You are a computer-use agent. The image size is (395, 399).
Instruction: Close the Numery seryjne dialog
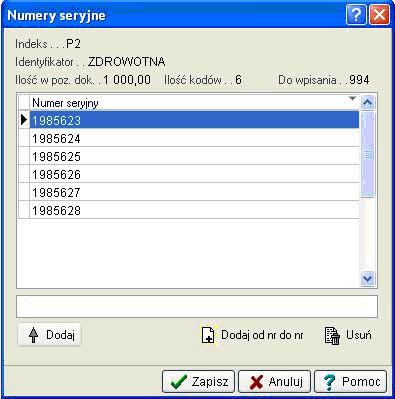(x=380, y=15)
